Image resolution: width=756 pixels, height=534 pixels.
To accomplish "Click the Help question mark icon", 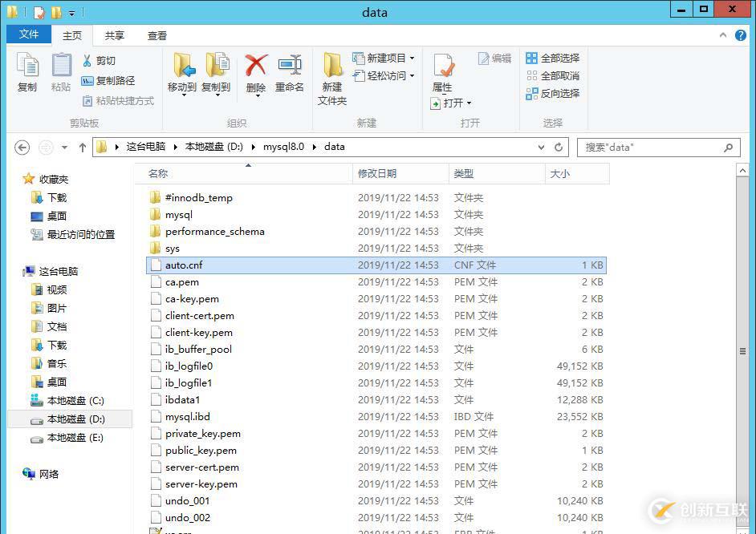I will coord(740,34).
